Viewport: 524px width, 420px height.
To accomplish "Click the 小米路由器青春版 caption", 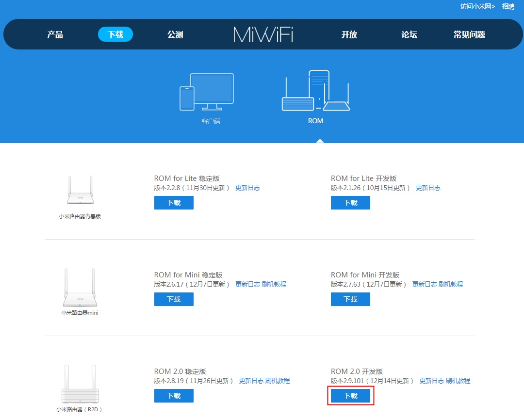I will tap(80, 216).
